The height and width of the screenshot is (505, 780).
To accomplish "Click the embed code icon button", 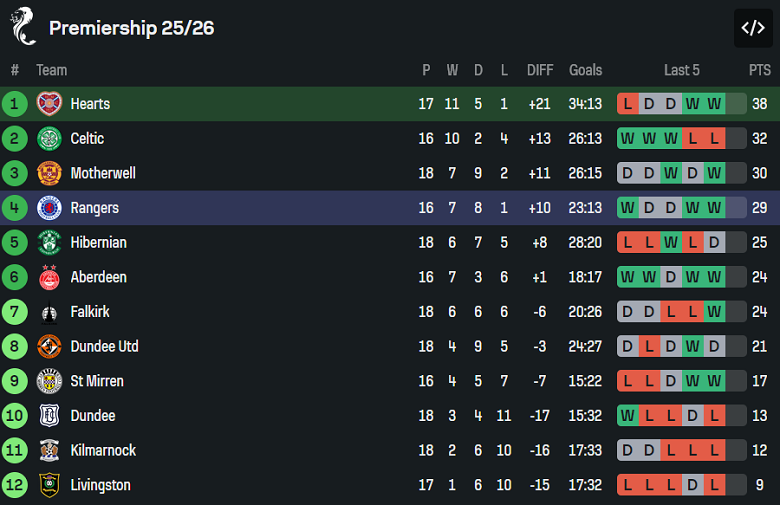I will coord(752,28).
